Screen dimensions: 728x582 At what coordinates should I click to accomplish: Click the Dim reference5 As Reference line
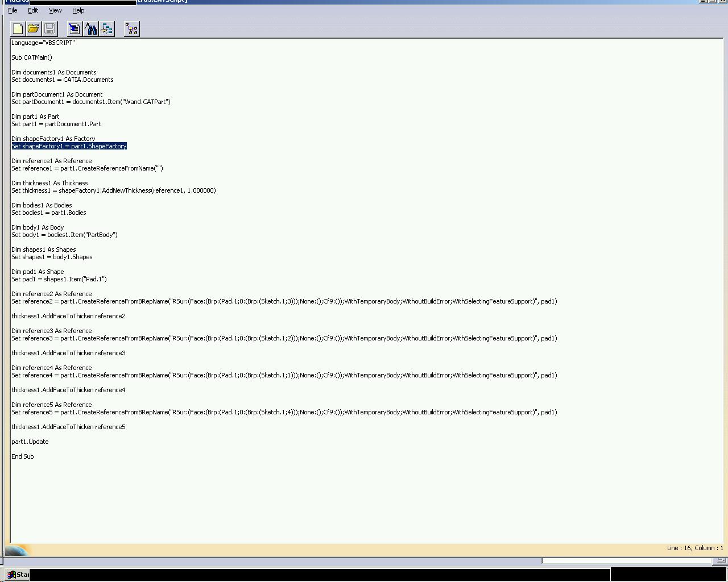(x=52, y=405)
